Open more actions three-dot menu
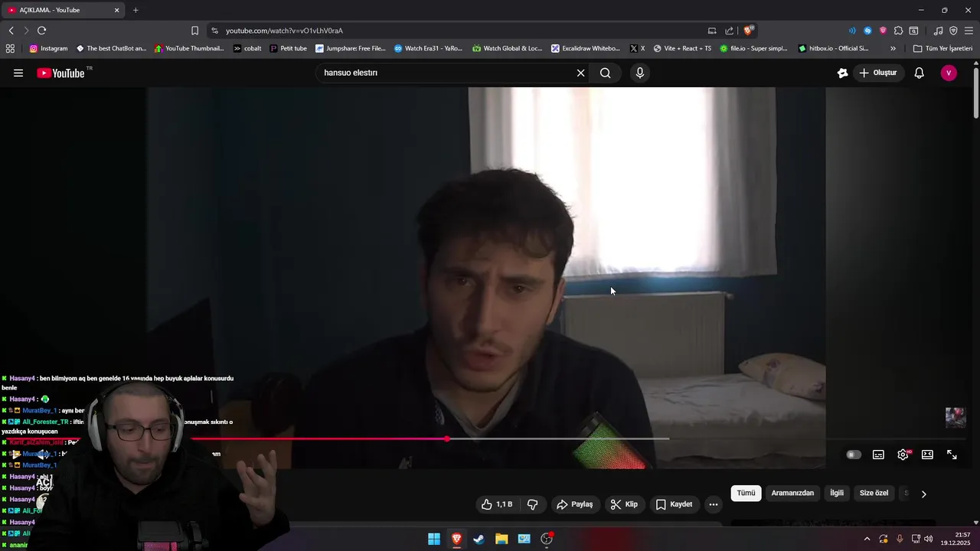The image size is (980, 551). pyautogui.click(x=714, y=504)
